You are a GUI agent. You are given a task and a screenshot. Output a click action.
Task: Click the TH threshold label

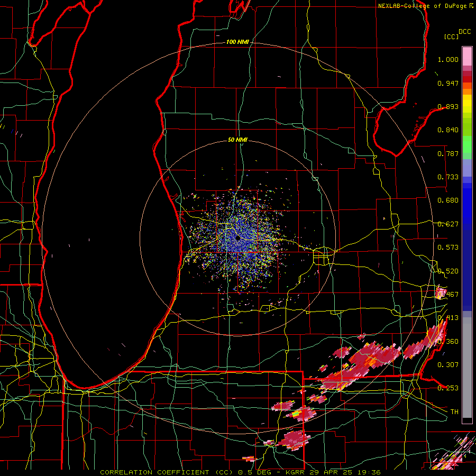tap(454, 412)
